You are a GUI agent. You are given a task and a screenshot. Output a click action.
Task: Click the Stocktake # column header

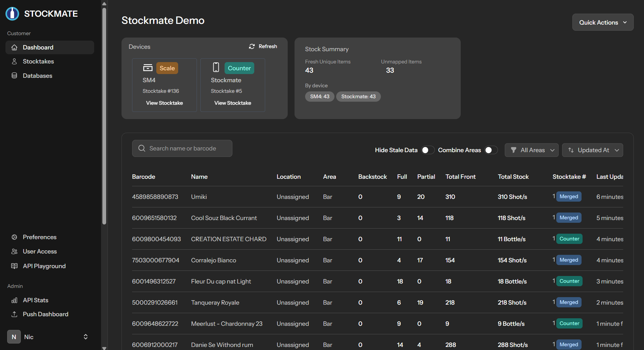pos(569,177)
